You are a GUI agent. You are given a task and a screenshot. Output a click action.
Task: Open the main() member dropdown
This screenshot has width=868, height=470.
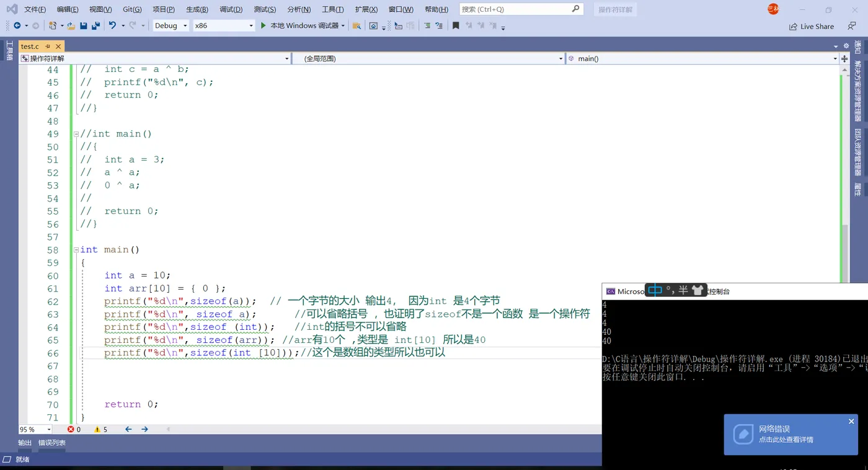[702, 58]
